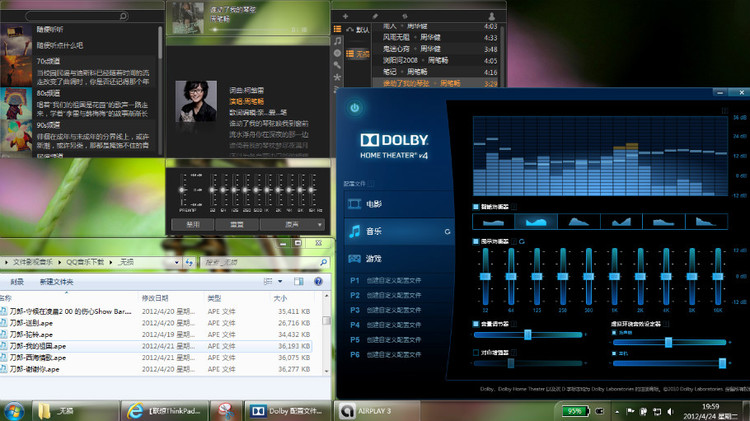Image resolution: width=750 pixels, height=421 pixels.
Task: Open custom profile P2 in Dolby
Action: click(x=386, y=295)
